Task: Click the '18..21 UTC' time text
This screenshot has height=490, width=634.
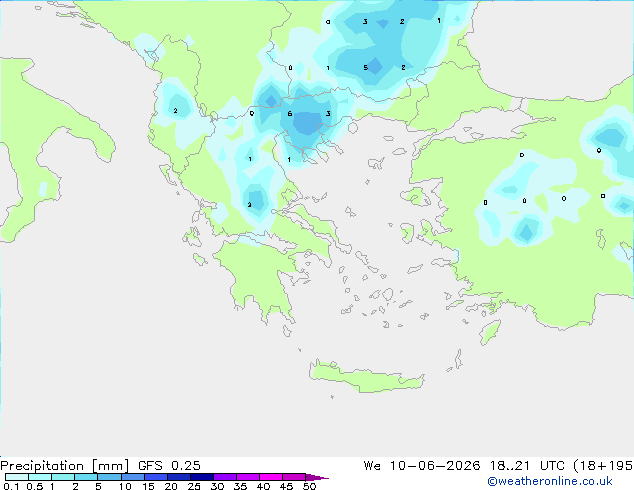Action: pyautogui.click(x=527, y=466)
